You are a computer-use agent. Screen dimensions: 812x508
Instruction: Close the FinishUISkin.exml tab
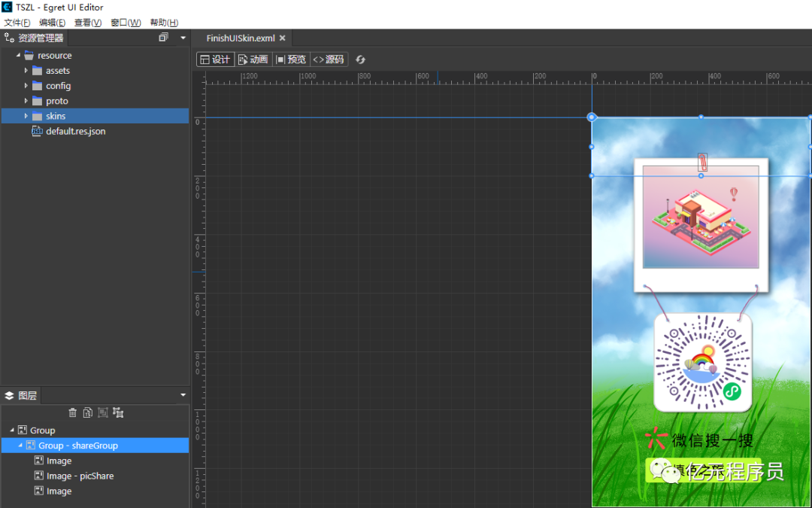(x=282, y=38)
